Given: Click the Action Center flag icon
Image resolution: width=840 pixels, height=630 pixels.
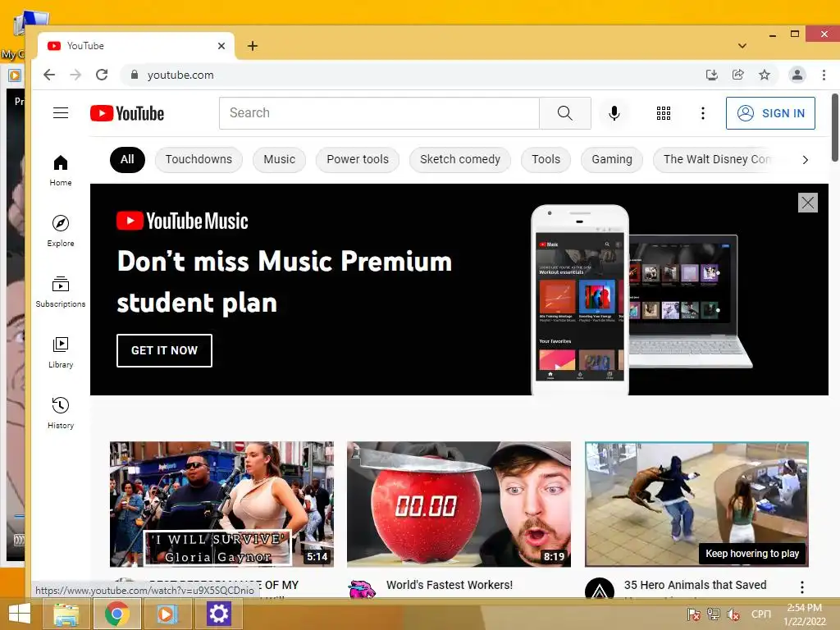Looking at the screenshot, I should click(693, 614).
